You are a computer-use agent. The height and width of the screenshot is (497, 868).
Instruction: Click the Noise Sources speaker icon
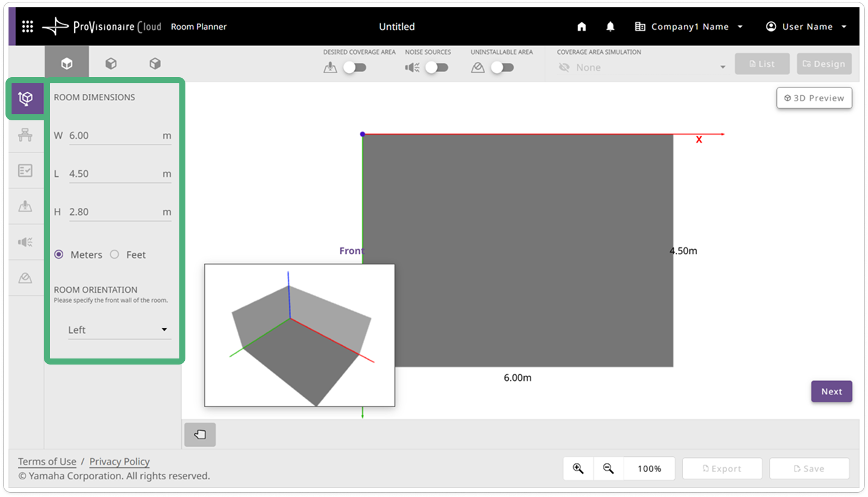[413, 67]
